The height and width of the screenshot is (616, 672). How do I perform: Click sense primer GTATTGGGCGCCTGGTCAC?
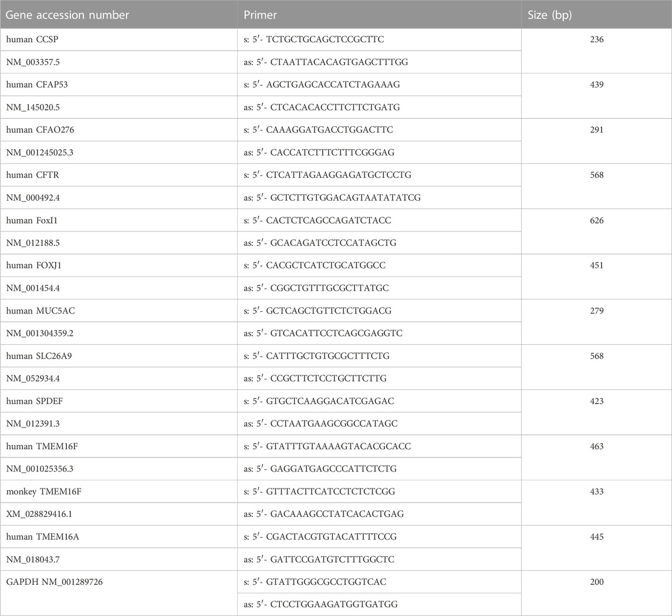[326, 582]
